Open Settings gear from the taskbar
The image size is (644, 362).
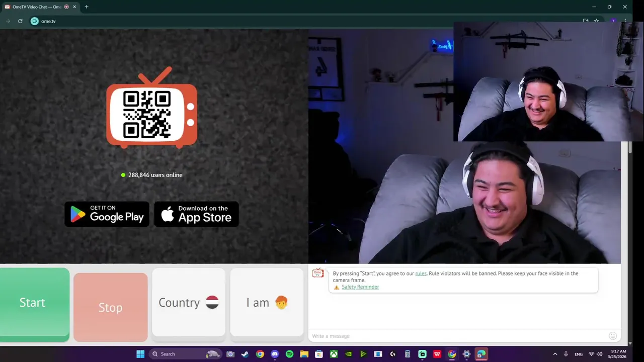pyautogui.click(x=466, y=354)
